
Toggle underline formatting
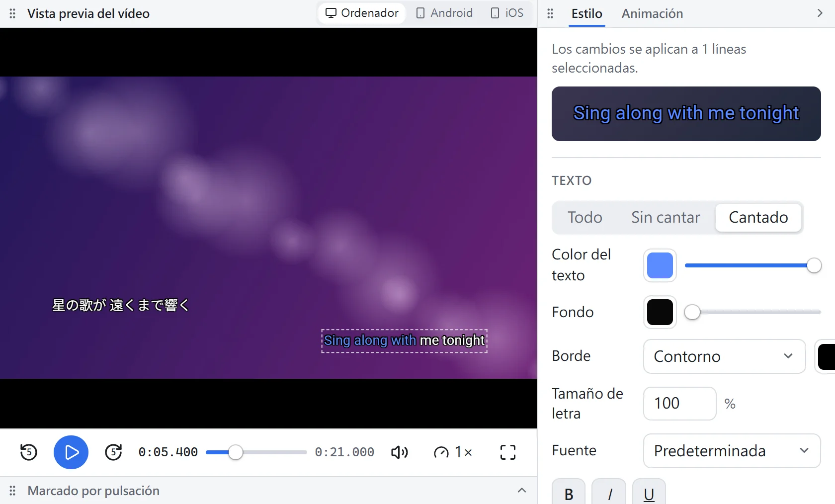649,492
